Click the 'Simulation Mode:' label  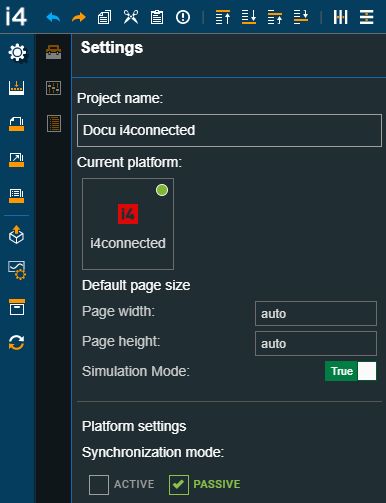click(136, 371)
